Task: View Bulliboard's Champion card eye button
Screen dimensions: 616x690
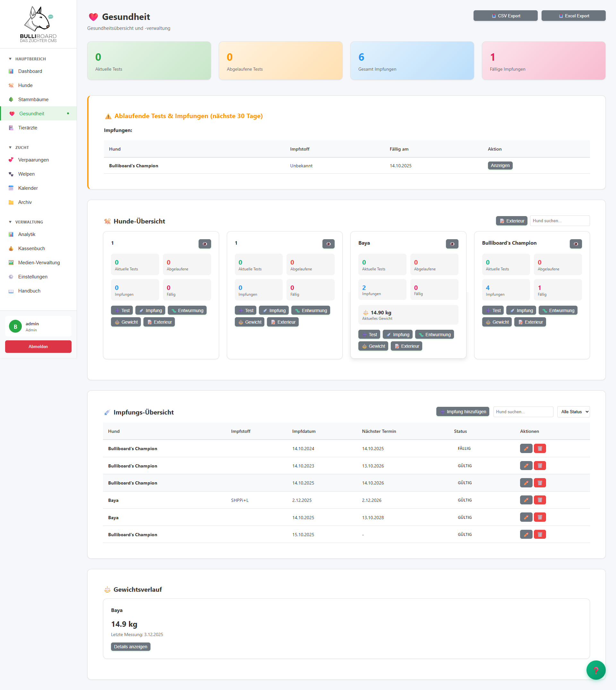Action: pyautogui.click(x=575, y=244)
